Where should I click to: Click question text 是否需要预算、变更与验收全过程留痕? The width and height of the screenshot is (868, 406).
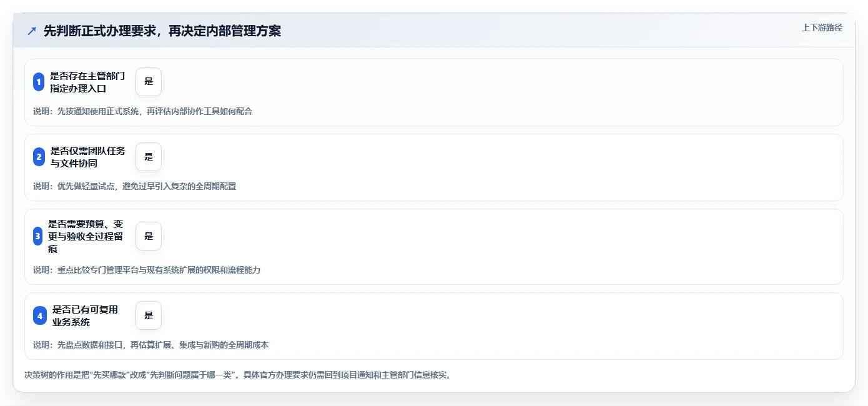coord(85,236)
